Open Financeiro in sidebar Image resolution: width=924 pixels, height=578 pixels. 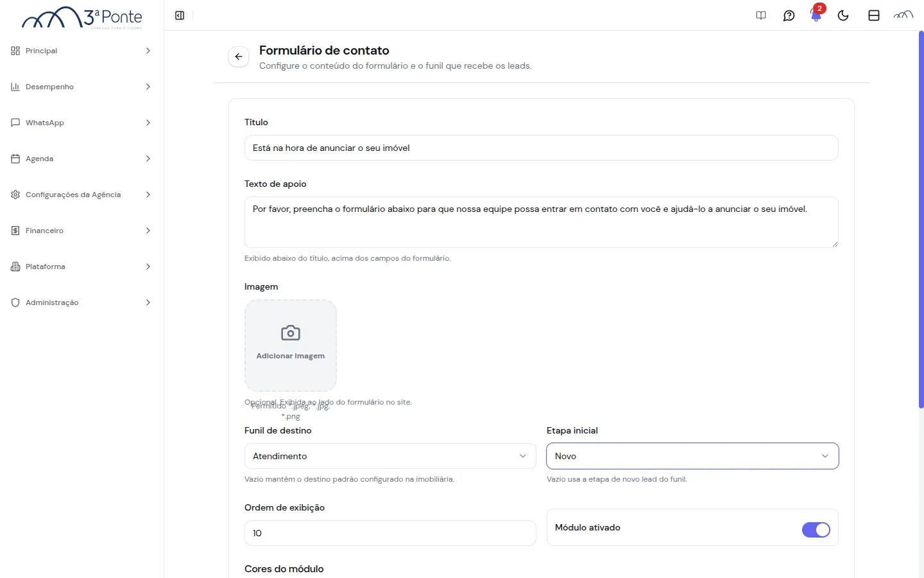81,231
